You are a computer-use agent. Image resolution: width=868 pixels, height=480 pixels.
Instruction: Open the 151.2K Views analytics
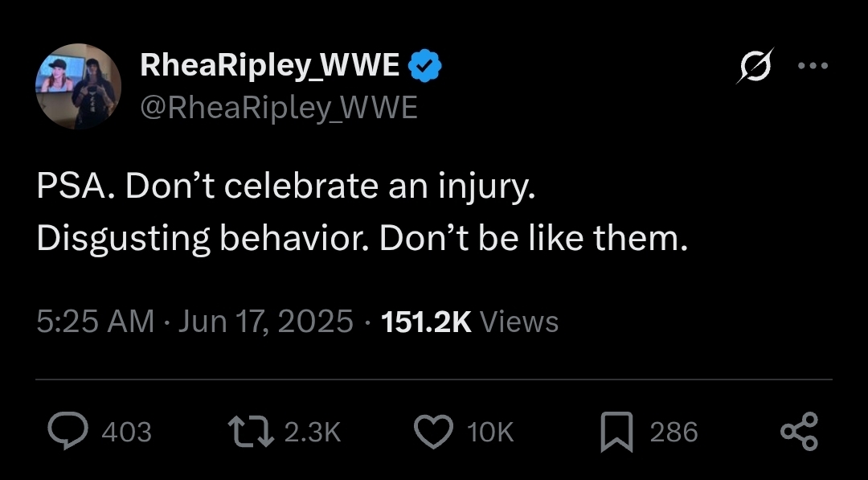469,322
